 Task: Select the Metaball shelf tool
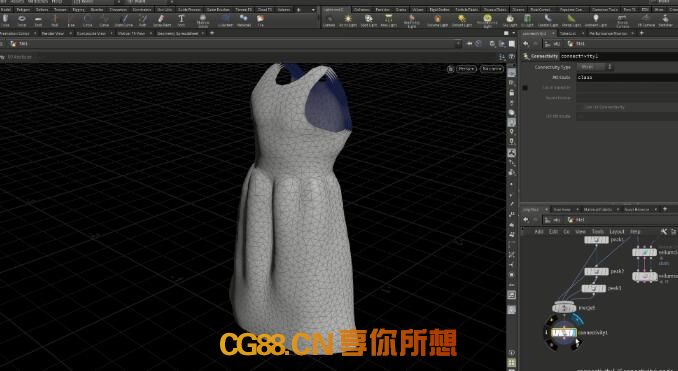(x=244, y=20)
